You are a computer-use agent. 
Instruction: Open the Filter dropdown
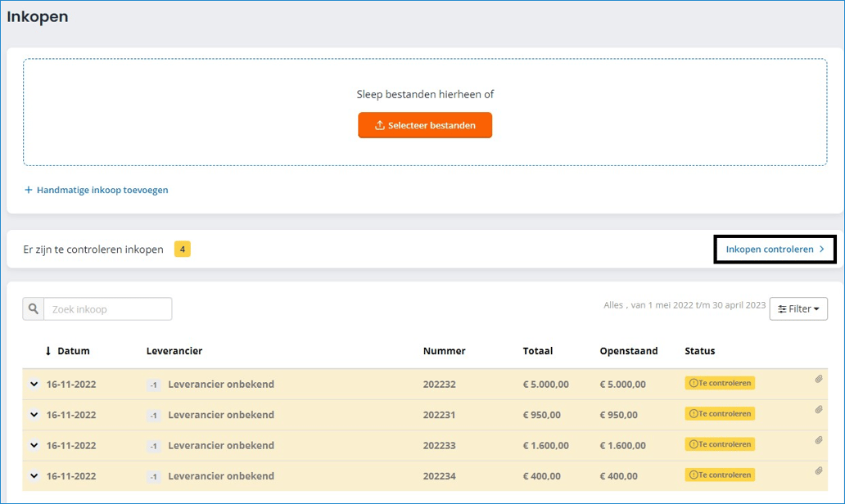pyautogui.click(x=798, y=308)
